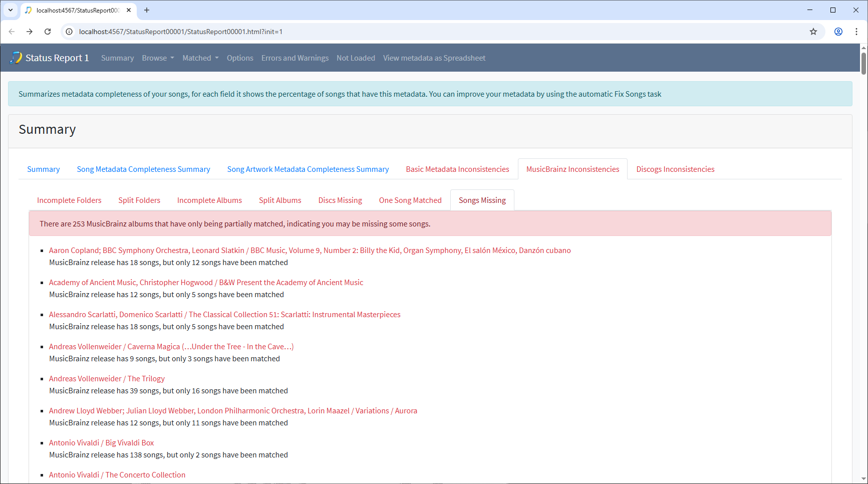The width and height of the screenshot is (868, 484).
Task: Switch to Basic Metadata Inconsistencies tab
Action: 457,169
